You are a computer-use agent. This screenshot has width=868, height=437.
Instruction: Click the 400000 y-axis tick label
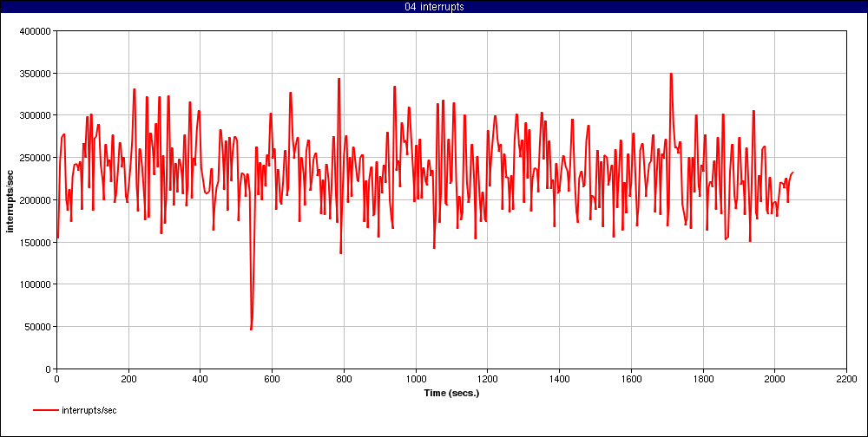[x=34, y=30]
